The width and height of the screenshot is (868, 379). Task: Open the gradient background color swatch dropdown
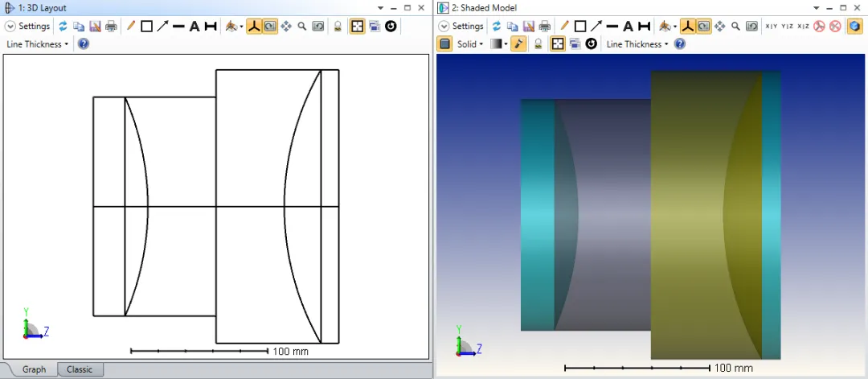click(498, 44)
